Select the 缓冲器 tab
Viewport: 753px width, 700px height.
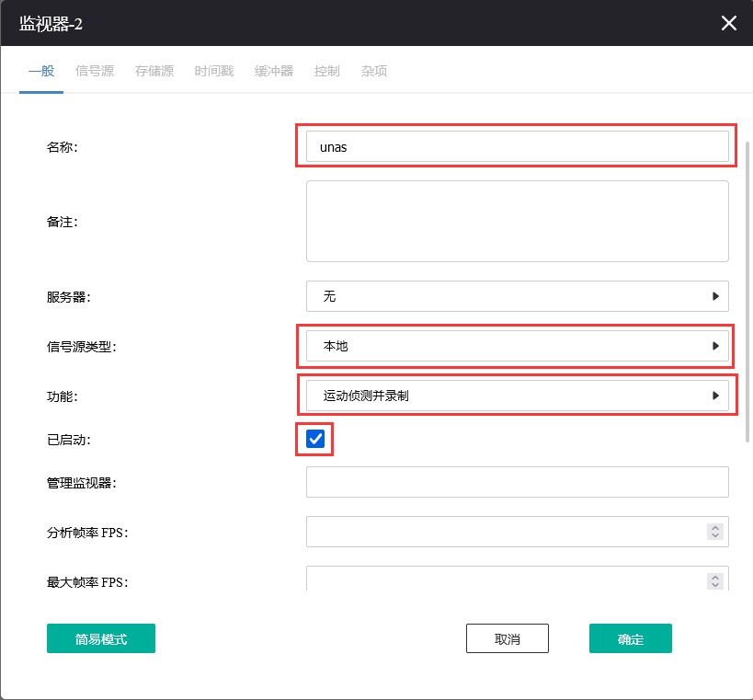(274, 71)
